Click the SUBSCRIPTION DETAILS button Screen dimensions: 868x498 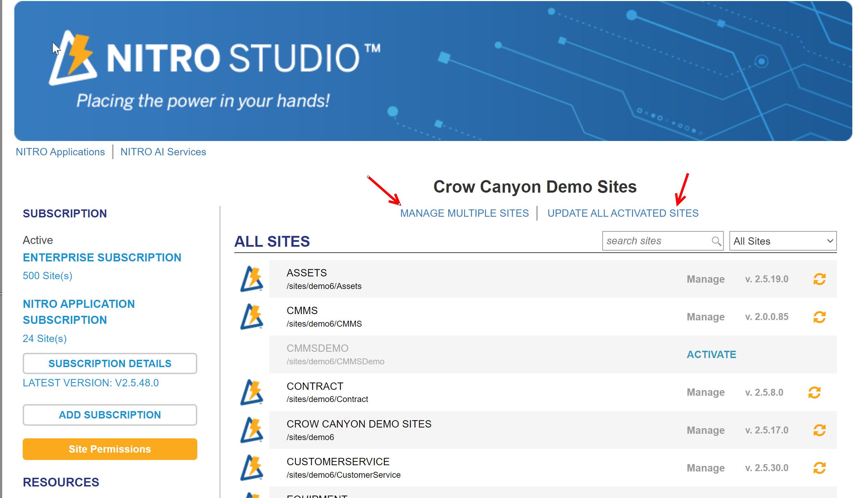110,363
